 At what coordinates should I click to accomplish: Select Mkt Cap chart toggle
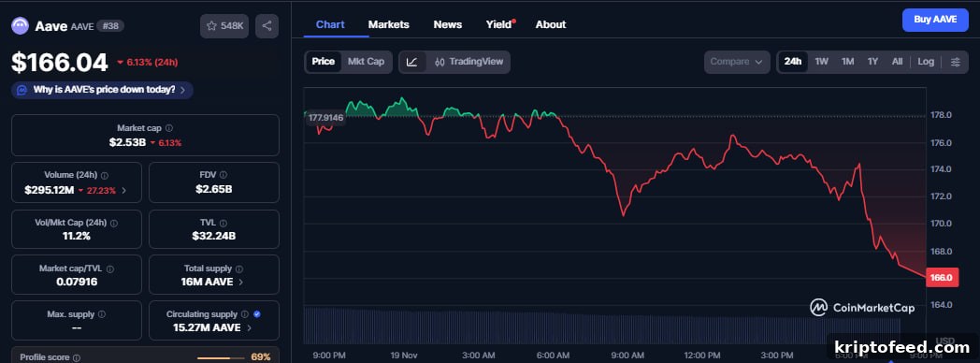coord(367,62)
